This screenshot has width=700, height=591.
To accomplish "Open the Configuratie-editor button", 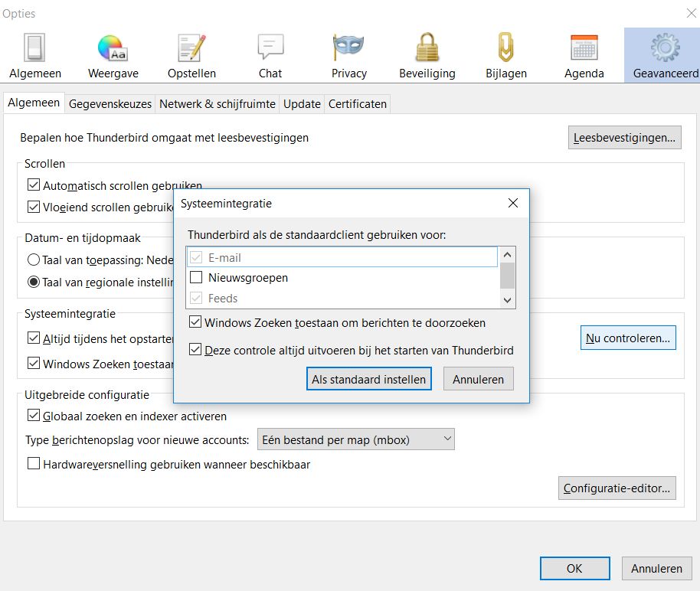I will point(617,488).
